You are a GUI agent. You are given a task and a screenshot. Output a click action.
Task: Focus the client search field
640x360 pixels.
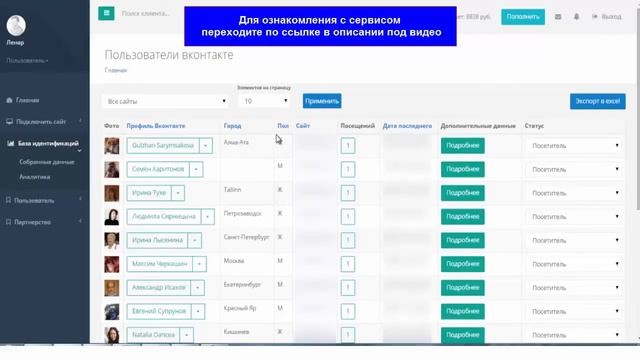146,13
